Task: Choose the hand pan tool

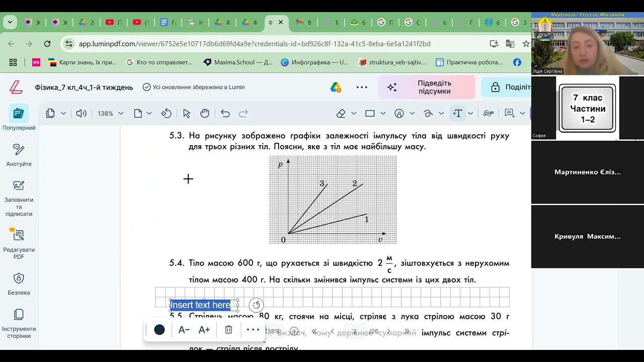Action: pos(205,114)
